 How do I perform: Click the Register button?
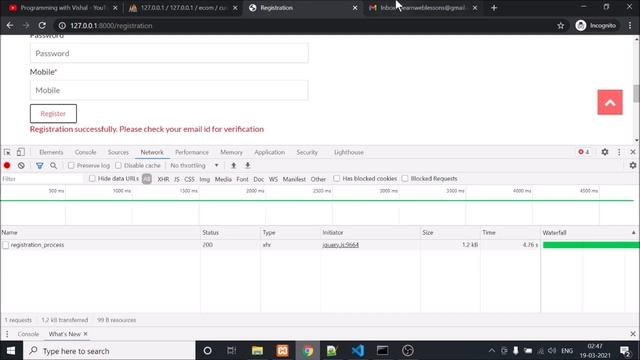[x=53, y=113]
